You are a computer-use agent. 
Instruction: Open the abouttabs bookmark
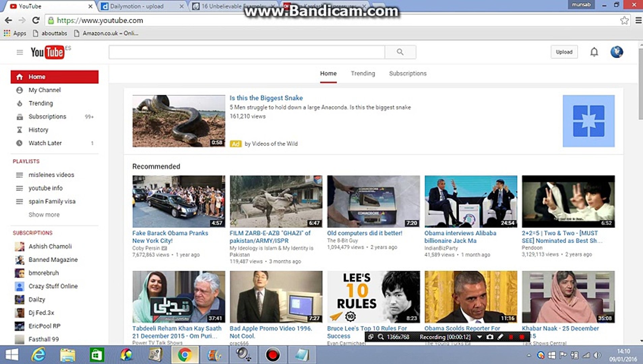[50, 33]
